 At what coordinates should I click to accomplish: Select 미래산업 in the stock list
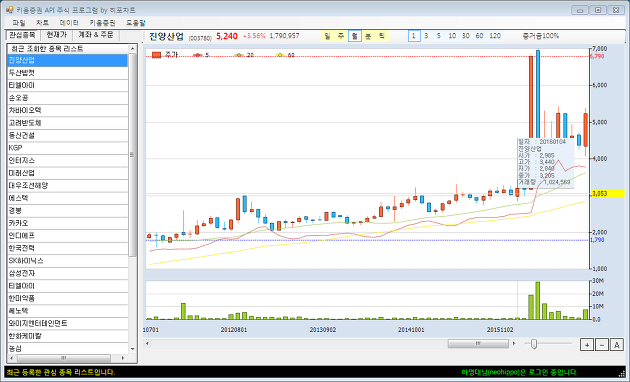[68, 173]
